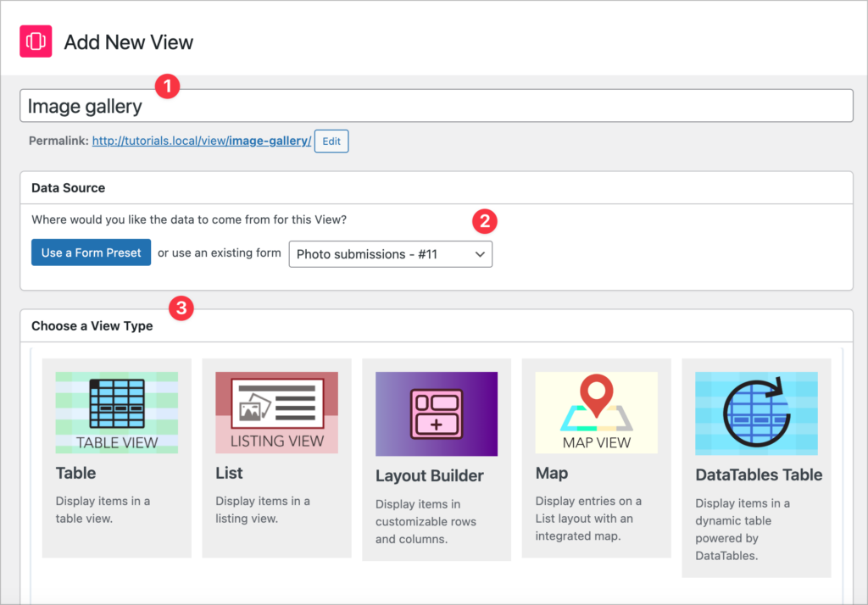
Task: Click "Display items in a table view." description
Action: coord(103,510)
